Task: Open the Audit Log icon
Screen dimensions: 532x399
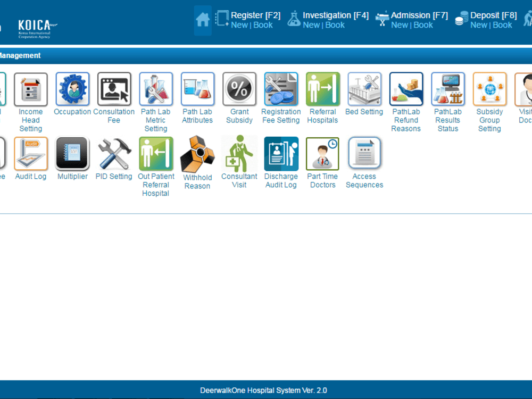Action: point(30,154)
